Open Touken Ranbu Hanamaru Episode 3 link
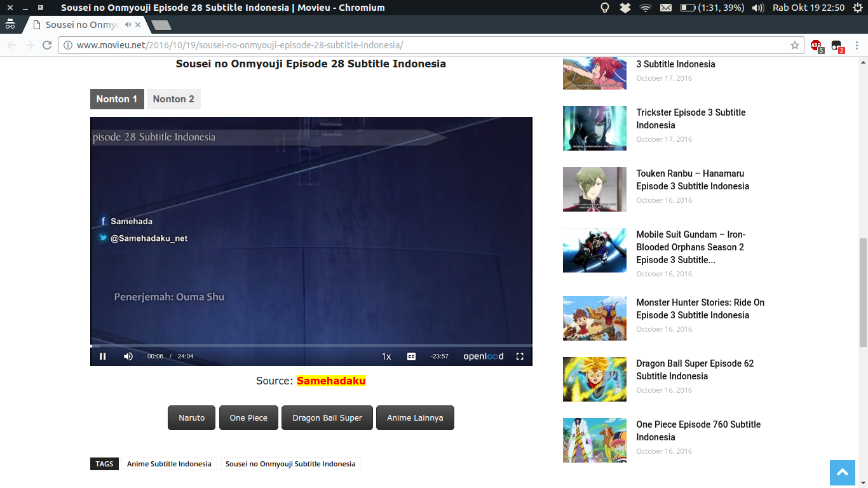This screenshot has width=868, height=488. (693, 180)
